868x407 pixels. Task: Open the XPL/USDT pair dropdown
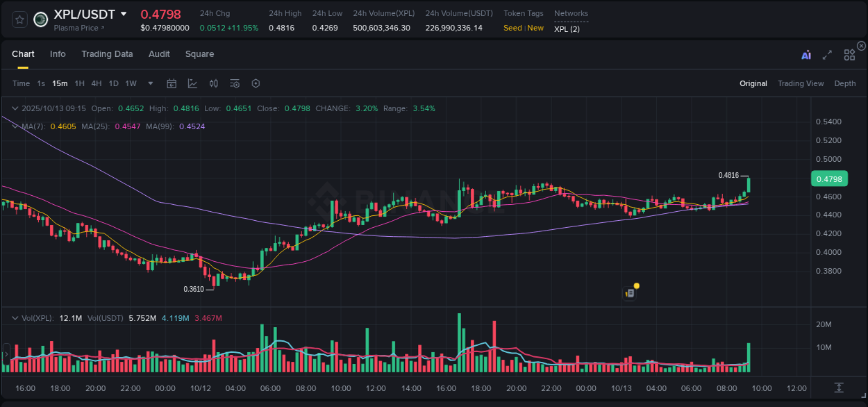pos(124,13)
